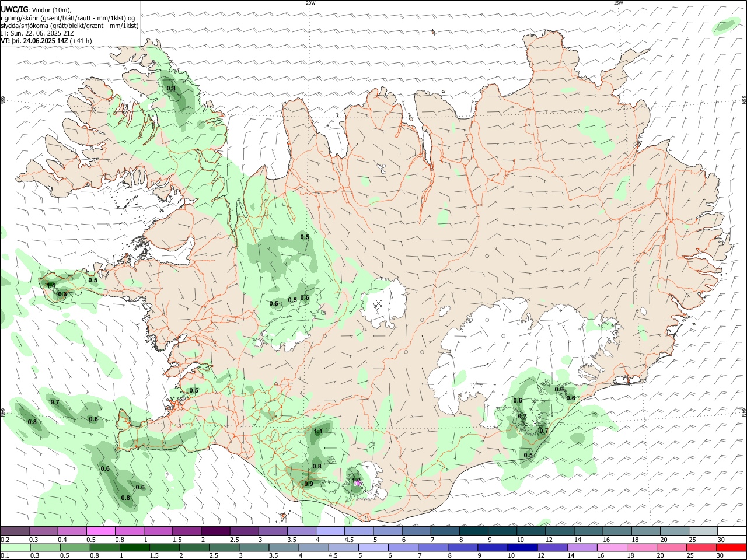This screenshot has width=747, height=560.
Task: Pick the dark teal 8 snow legend swatch
Action: tap(473, 531)
